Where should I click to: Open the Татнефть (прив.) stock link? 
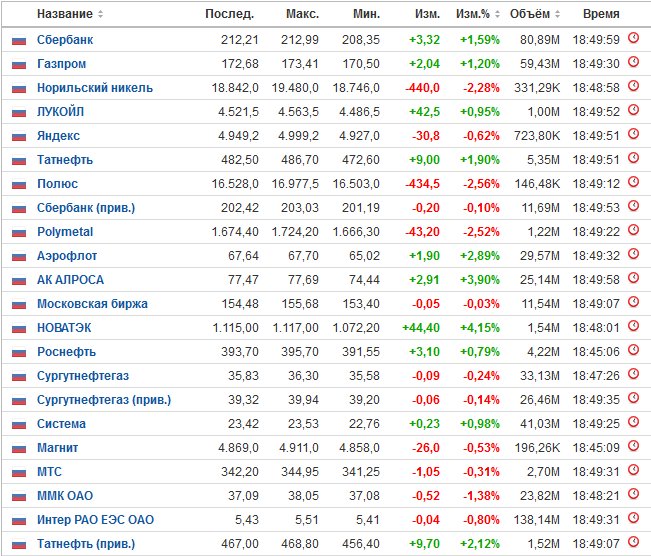point(86,544)
